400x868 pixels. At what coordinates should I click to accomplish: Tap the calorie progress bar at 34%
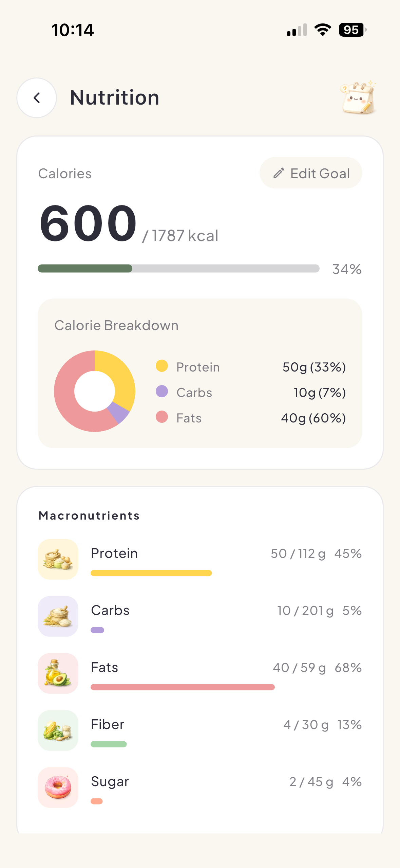pos(178,268)
